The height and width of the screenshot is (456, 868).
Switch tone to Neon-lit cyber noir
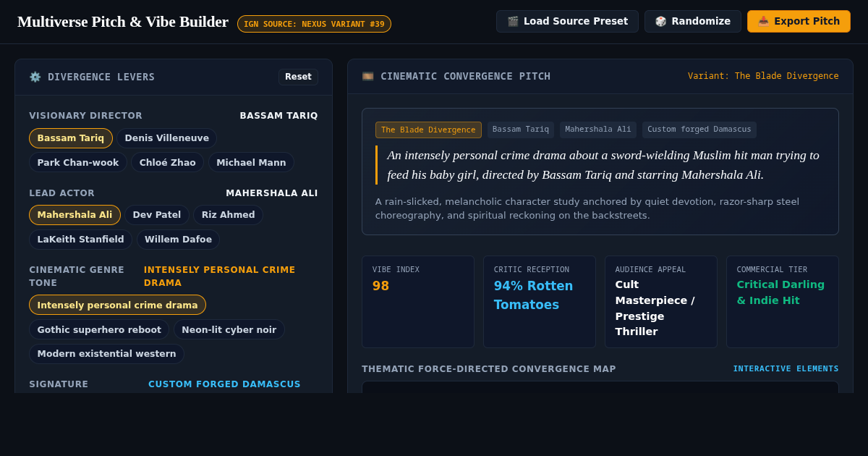(x=229, y=329)
